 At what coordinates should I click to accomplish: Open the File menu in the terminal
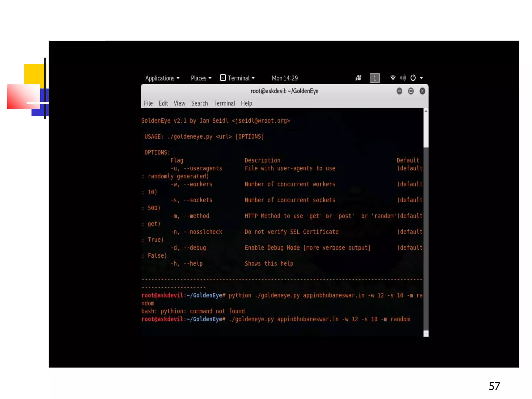[148, 103]
